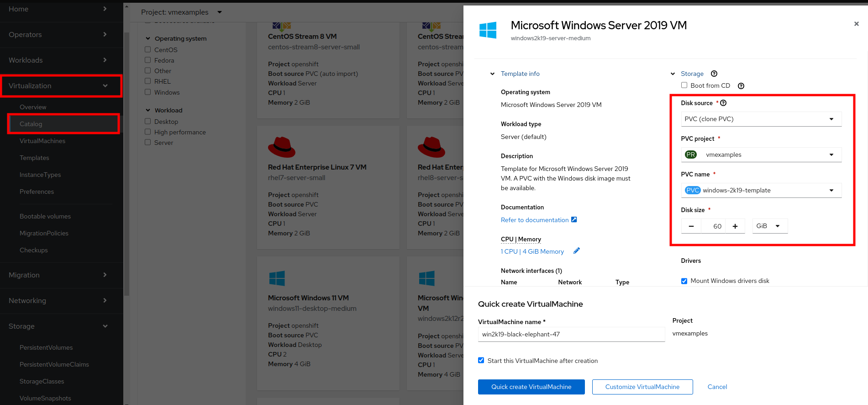Click the pencil icon to edit CPU and Memory
The width and height of the screenshot is (868, 405).
(x=577, y=250)
